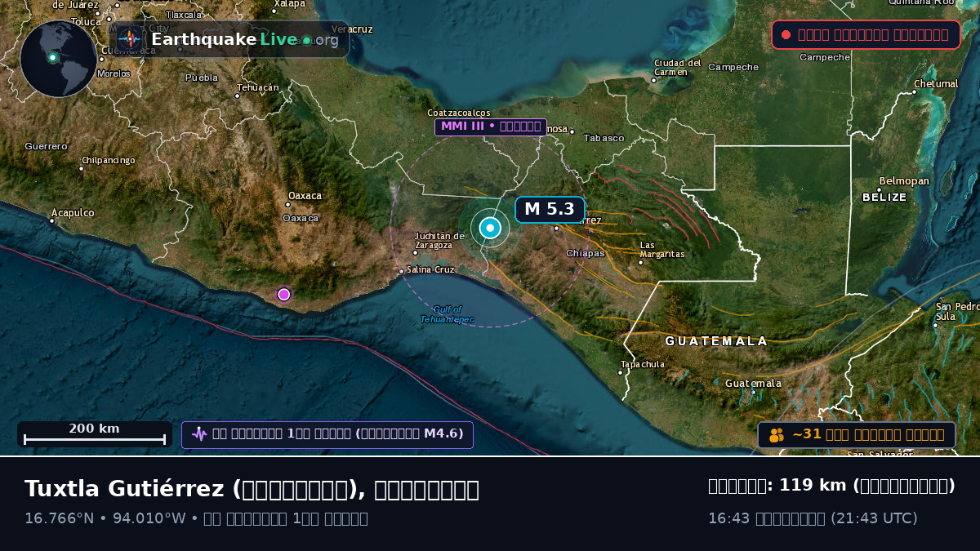
Task: Click the Tuxtla Gutiérrez headline
Action: click(252, 489)
